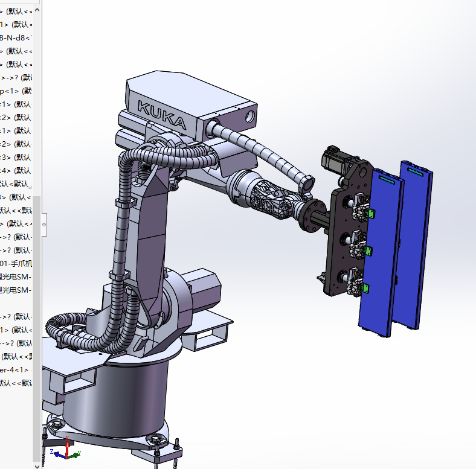
Task: Select the KUKA lettering on the robot arm
Action: tap(161, 115)
